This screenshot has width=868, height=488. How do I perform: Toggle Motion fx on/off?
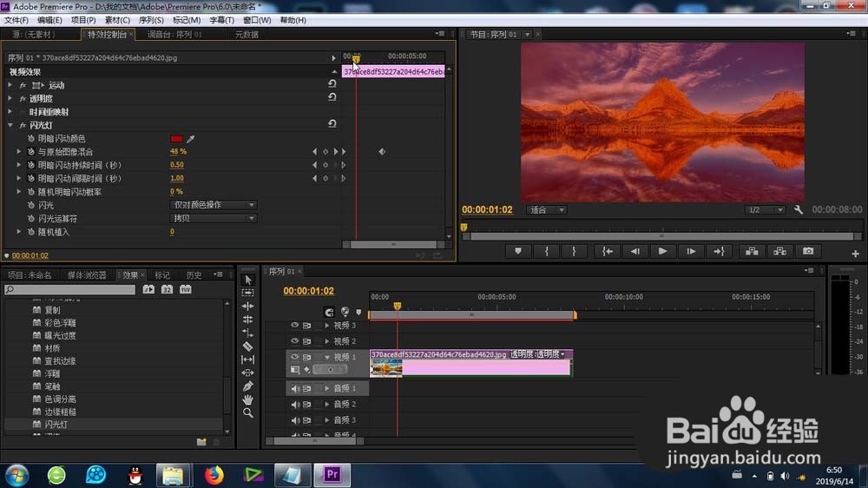point(23,85)
